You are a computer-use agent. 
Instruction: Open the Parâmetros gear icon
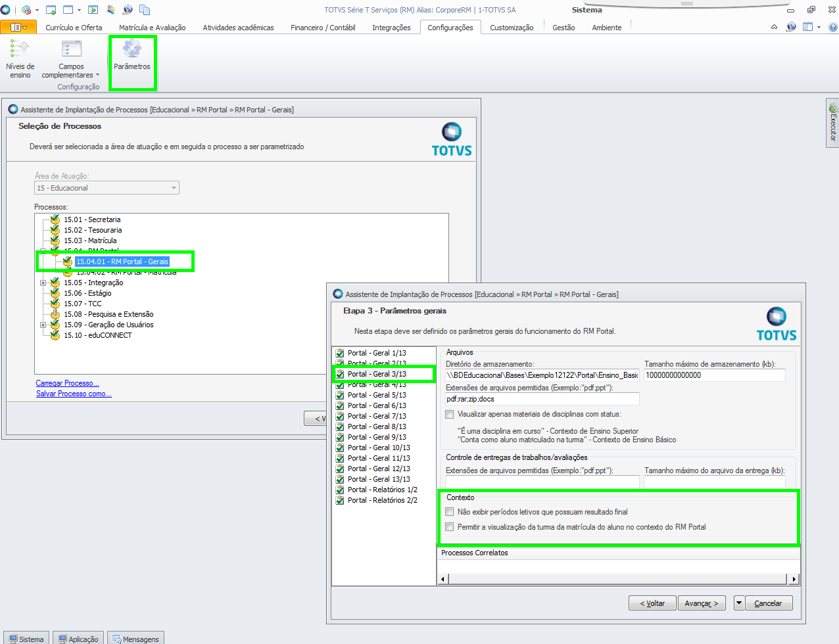coord(132,50)
